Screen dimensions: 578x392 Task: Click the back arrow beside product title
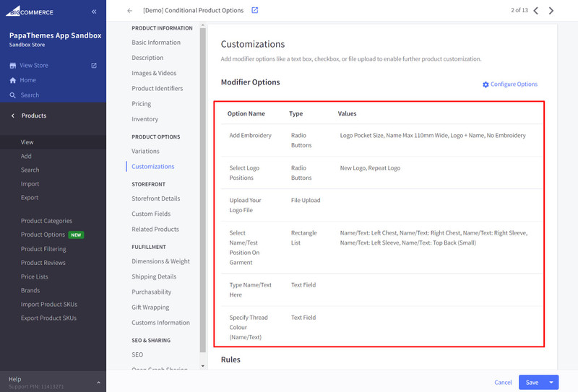(x=129, y=11)
